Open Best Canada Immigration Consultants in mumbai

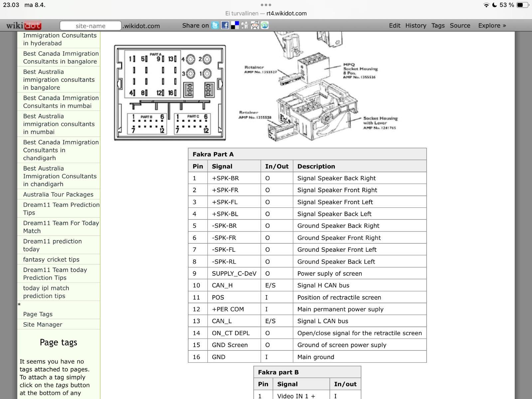[x=61, y=102]
